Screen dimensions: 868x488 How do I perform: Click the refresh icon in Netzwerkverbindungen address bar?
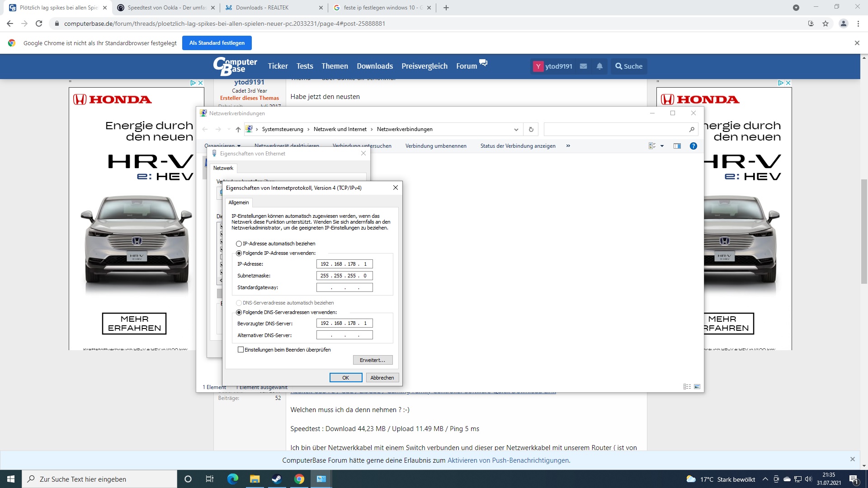(531, 130)
